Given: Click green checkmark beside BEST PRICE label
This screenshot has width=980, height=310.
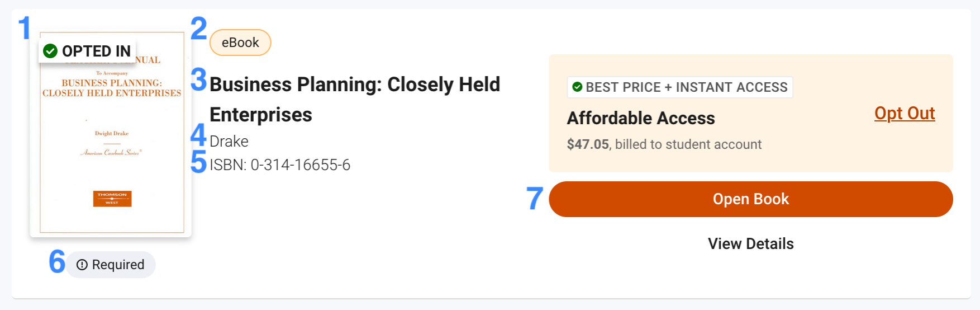Looking at the screenshot, I should click(x=578, y=87).
